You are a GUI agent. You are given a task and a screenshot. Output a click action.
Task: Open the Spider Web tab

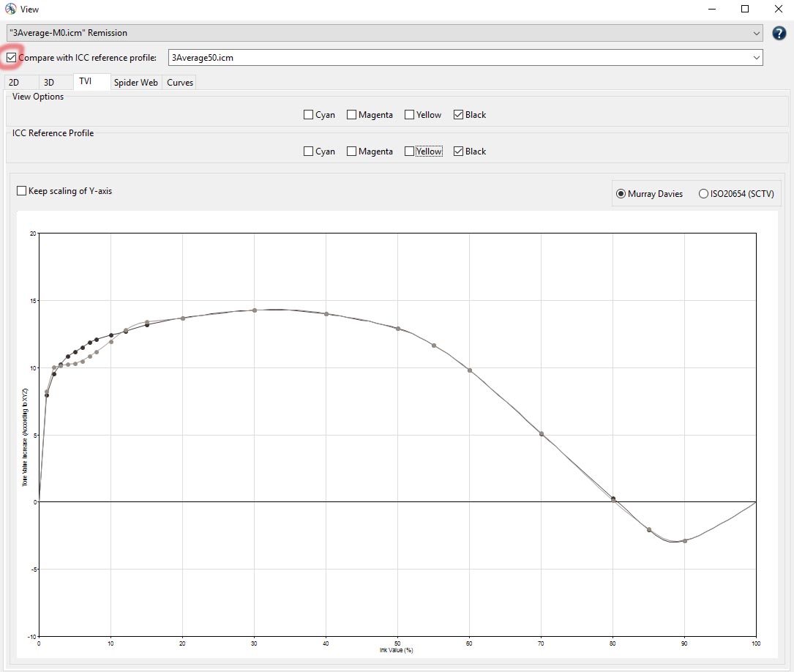(x=135, y=83)
